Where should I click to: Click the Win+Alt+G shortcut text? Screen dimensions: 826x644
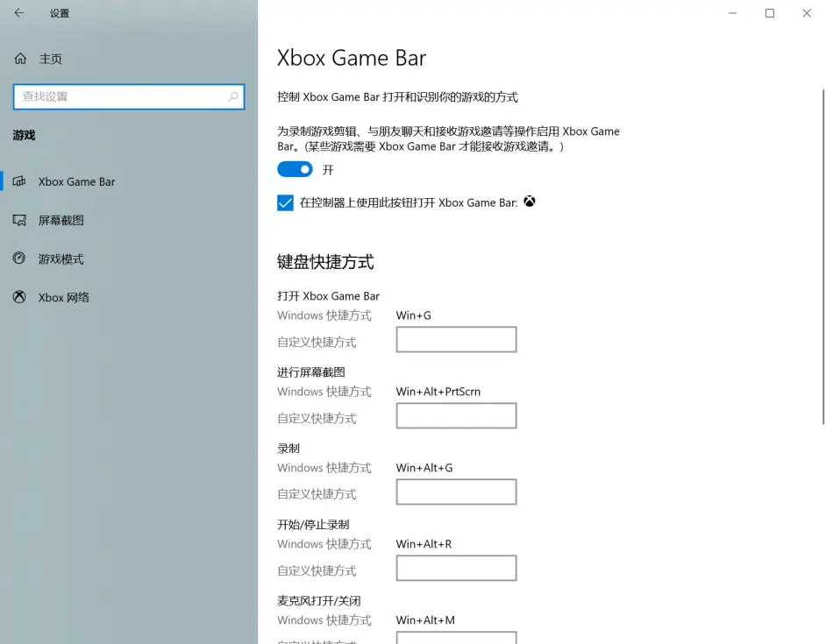pos(424,468)
